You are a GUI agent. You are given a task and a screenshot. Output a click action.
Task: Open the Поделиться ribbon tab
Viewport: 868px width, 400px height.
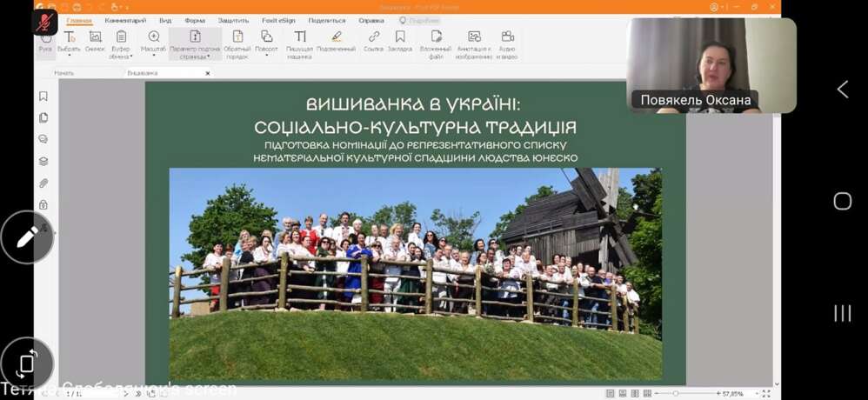pyautogui.click(x=327, y=21)
